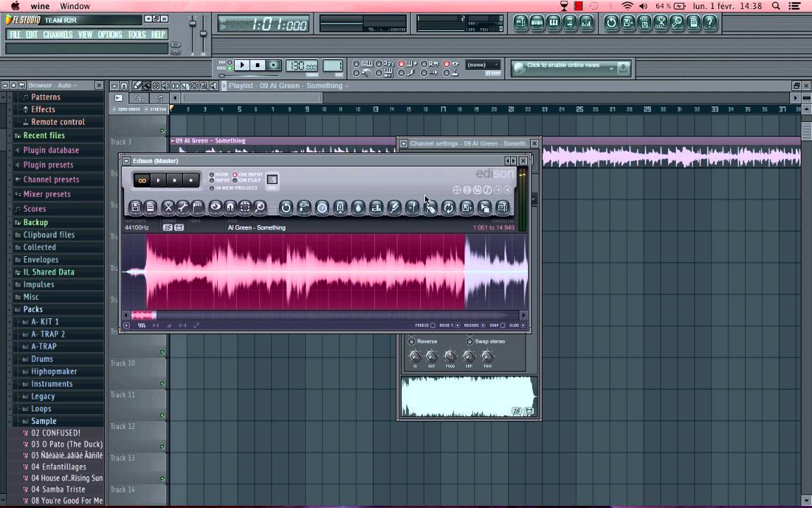Collapse the Sample folder in browser
Image resolution: width=812 pixels, height=508 pixels.
(43, 421)
